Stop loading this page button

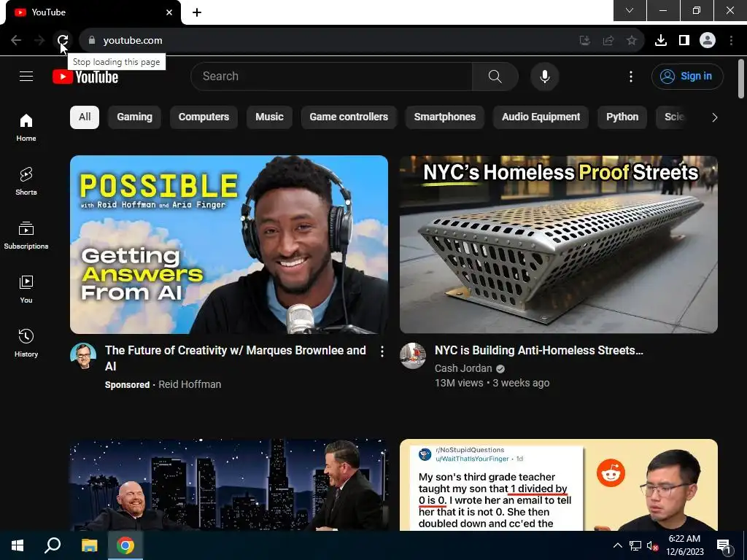[63, 41]
